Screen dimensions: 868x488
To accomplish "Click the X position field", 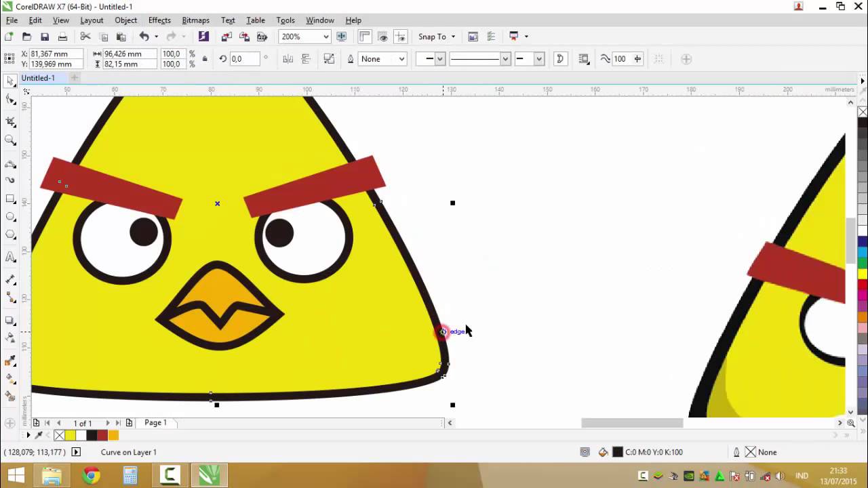I will point(57,54).
